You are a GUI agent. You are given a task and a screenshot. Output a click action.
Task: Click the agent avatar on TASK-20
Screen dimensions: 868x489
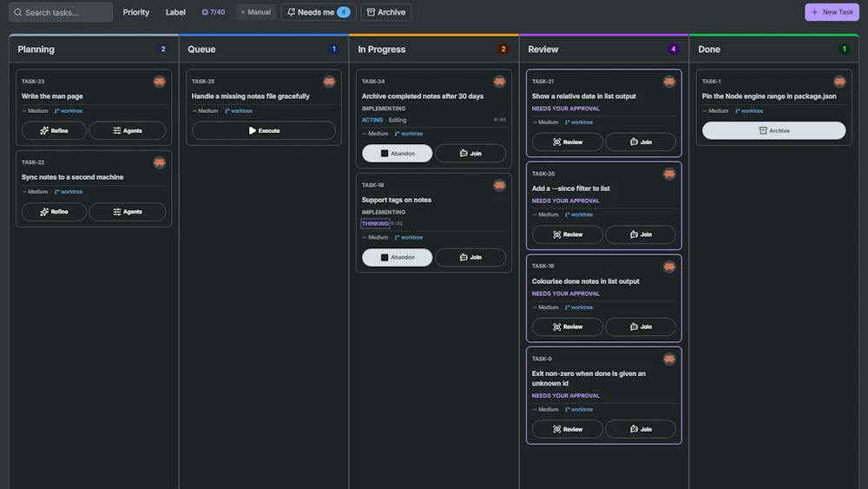(669, 175)
